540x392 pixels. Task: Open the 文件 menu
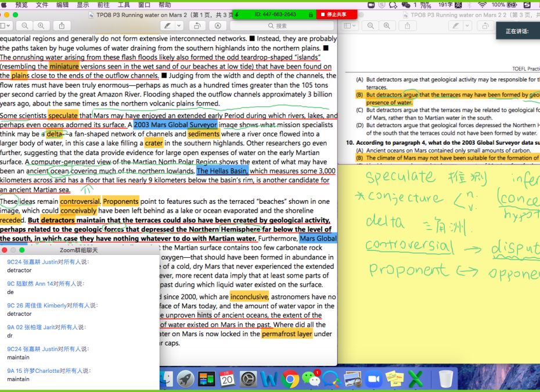click(x=42, y=5)
